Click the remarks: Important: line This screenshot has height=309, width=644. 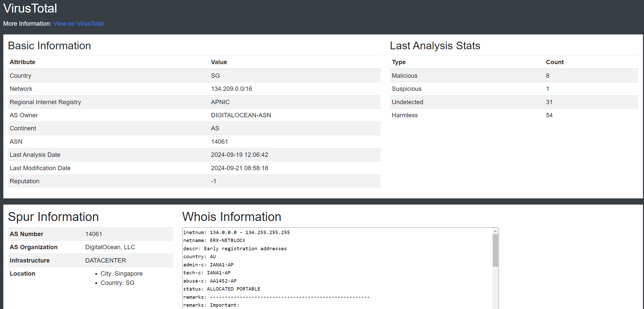211,305
